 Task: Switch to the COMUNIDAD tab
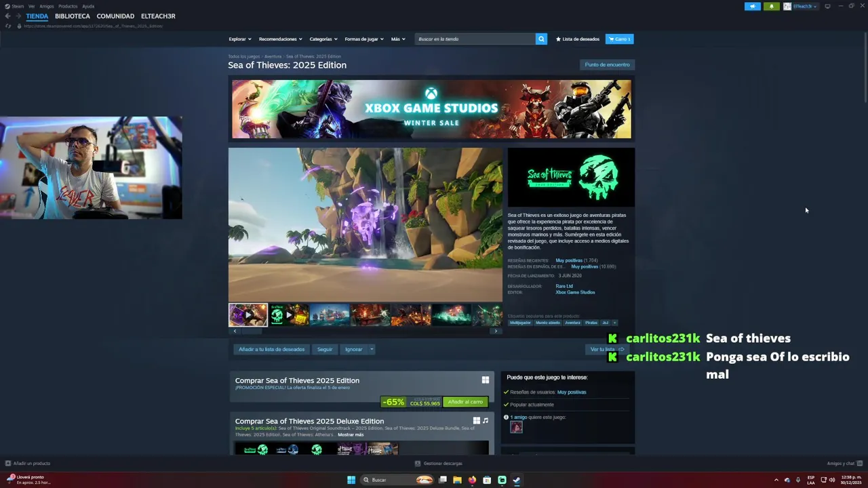[x=115, y=16]
